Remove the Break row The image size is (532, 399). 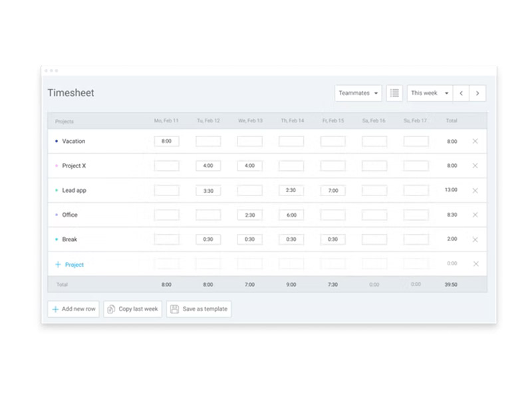coord(475,239)
